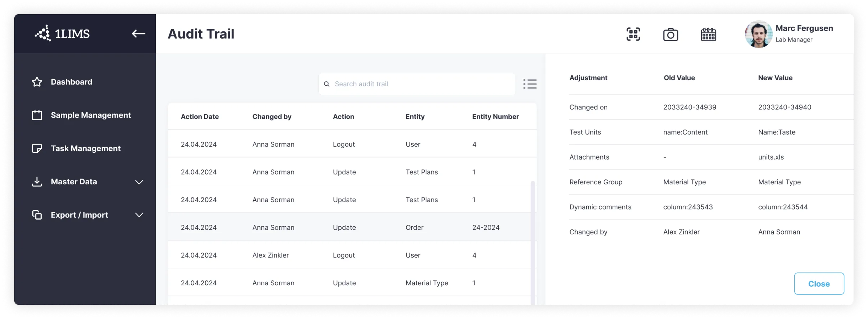Expand the Export / Import chevron
The height and width of the screenshot is (319, 868).
tap(139, 215)
